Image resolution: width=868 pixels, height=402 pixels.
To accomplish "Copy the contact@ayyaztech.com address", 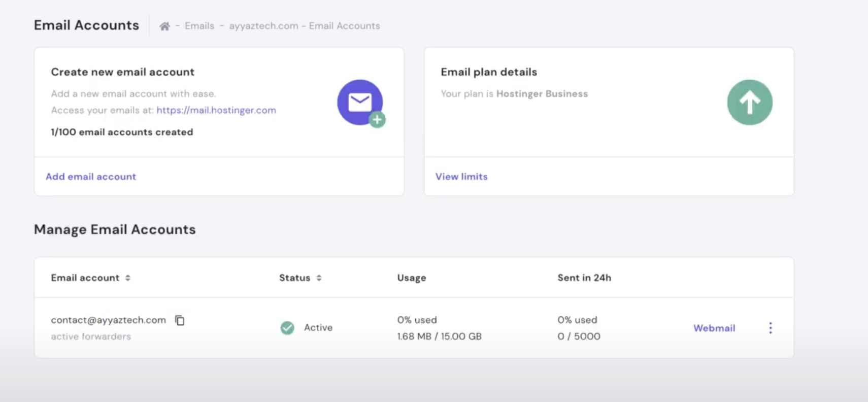I will pyautogui.click(x=180, y=320).
